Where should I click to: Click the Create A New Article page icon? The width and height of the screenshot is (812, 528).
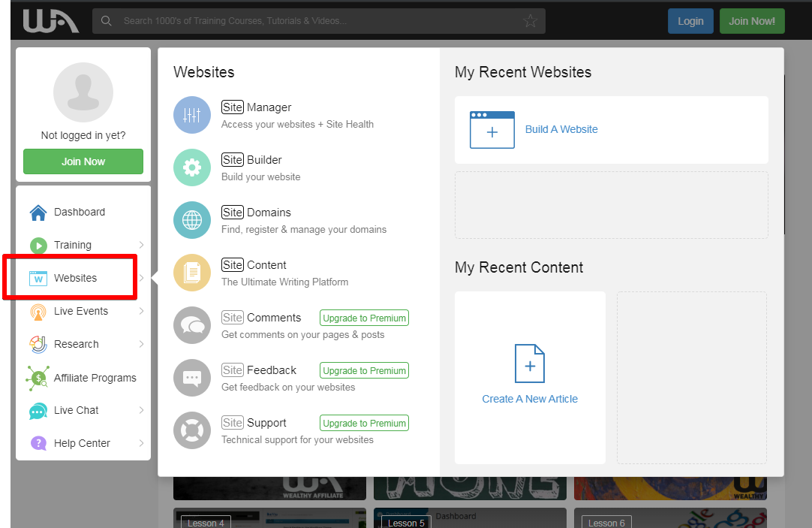[x=530, y=364]
